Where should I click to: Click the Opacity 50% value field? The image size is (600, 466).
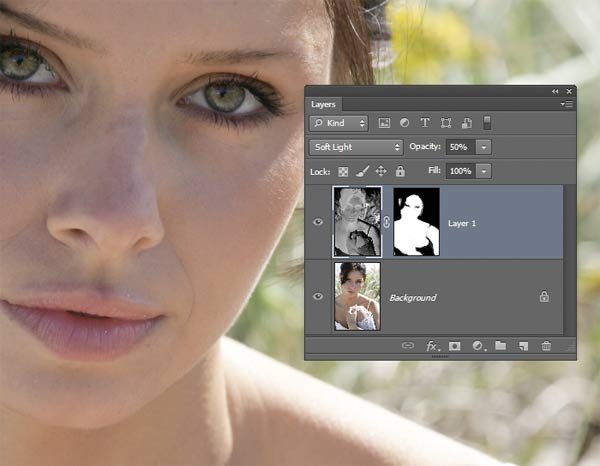tap(458, 147)
